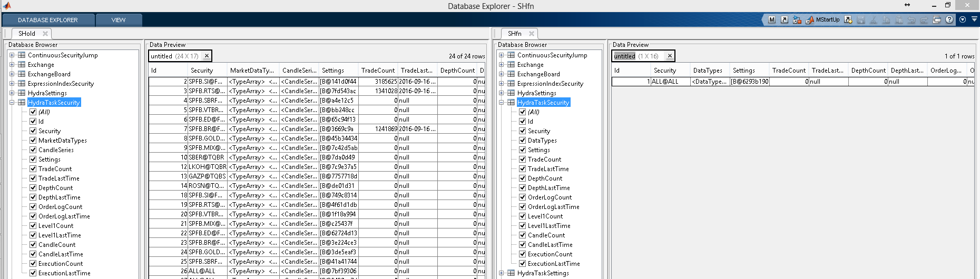Expand Exchange node in SHold browser
The image size is (980, 279).
click(12, 64)
